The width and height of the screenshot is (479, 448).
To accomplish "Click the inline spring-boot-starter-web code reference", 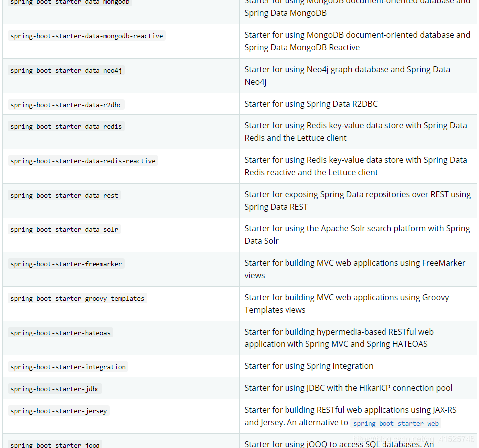I will 395,423.
